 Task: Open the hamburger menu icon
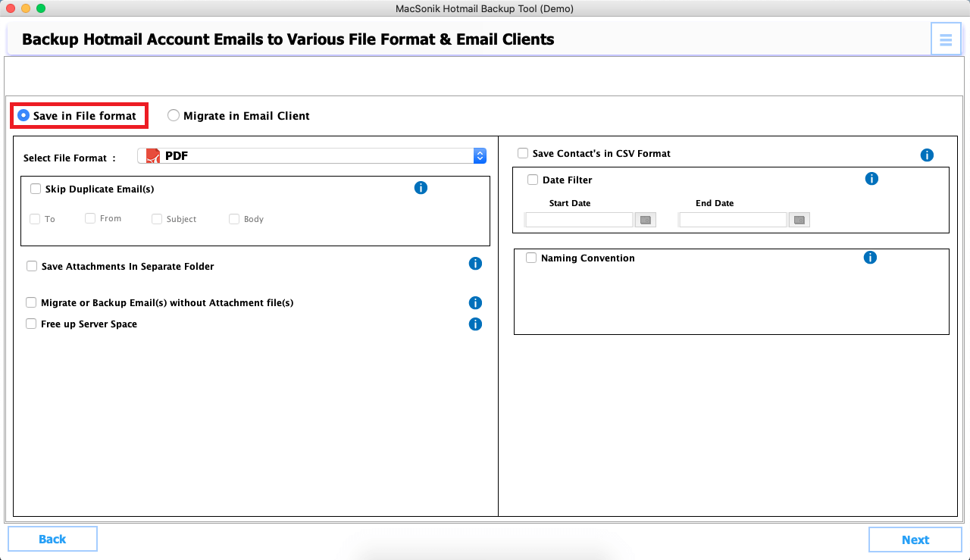click(x=945, y=39)
